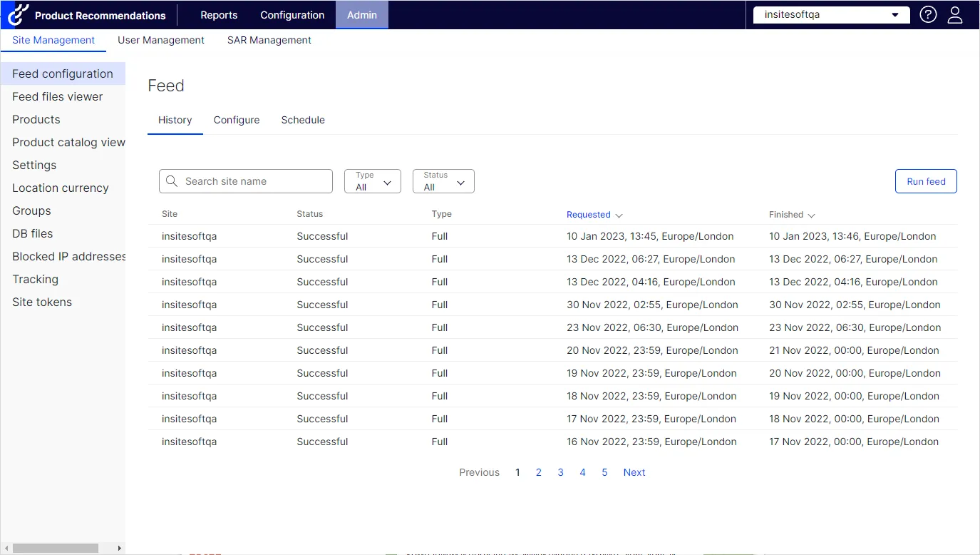980x555 pixels.
Task: Open the Reports menu
Action: (219, 15)
